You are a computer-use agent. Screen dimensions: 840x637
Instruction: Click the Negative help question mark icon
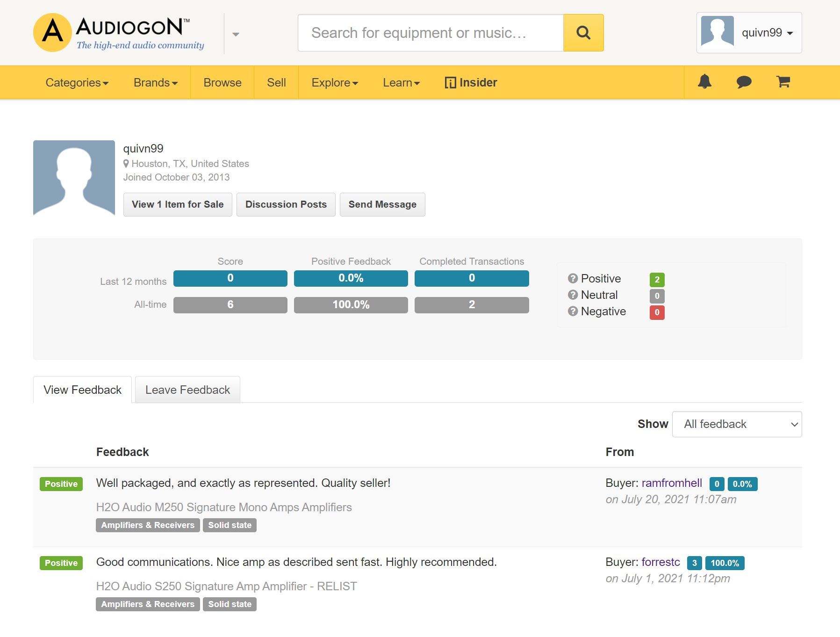point(573,311)
